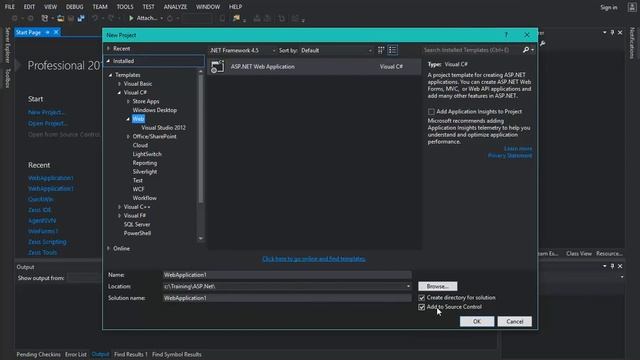The width and height of the screenshot is (640, 360).
Task: Open the Learn more link
Action: click(x=518, y=149)
